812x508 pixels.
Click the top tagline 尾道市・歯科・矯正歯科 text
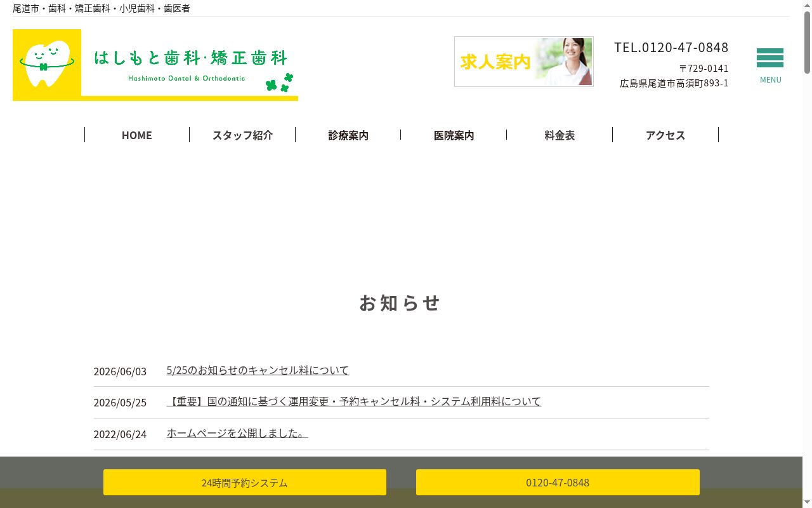101,8
